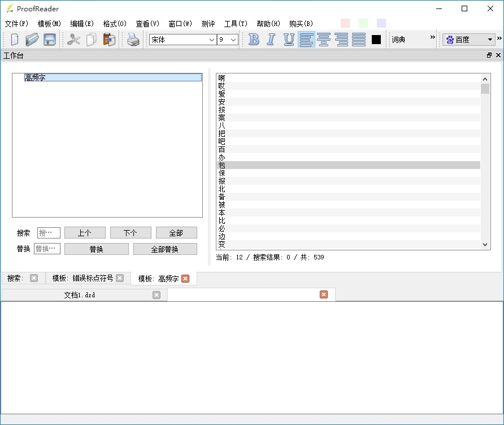Click the lavender color marker swatch

[x=381, y=23]
